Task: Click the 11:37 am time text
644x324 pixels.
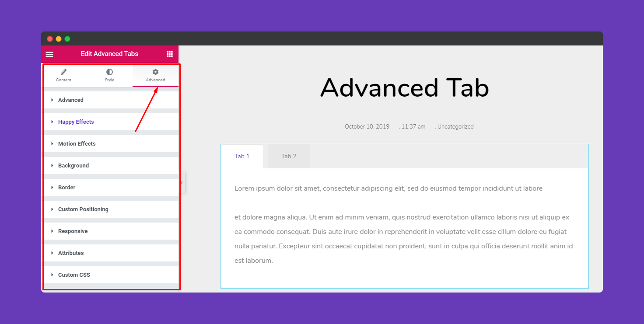Action: point(413,127)
